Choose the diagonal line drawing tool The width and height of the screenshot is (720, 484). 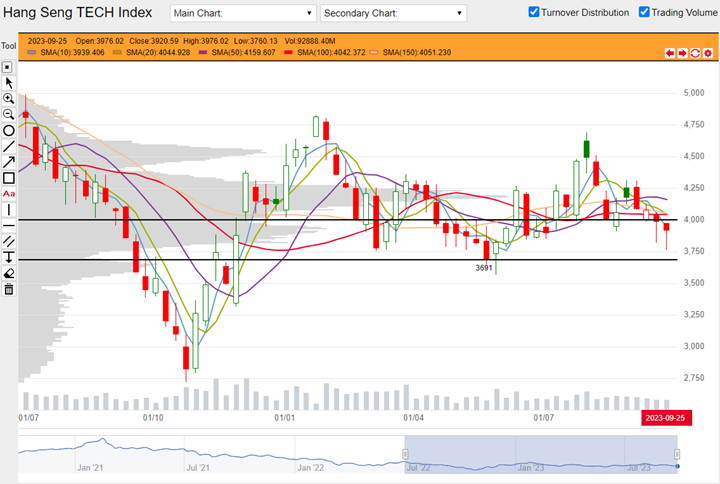pyautogui.click(x=9, y=146)
